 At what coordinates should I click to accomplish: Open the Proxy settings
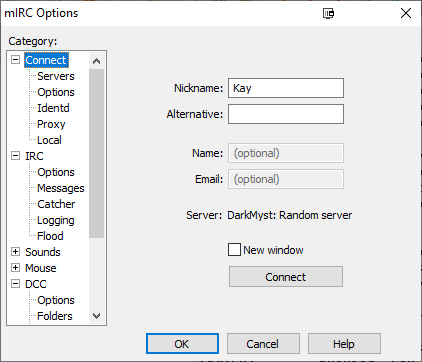click(x=51, y=124)
